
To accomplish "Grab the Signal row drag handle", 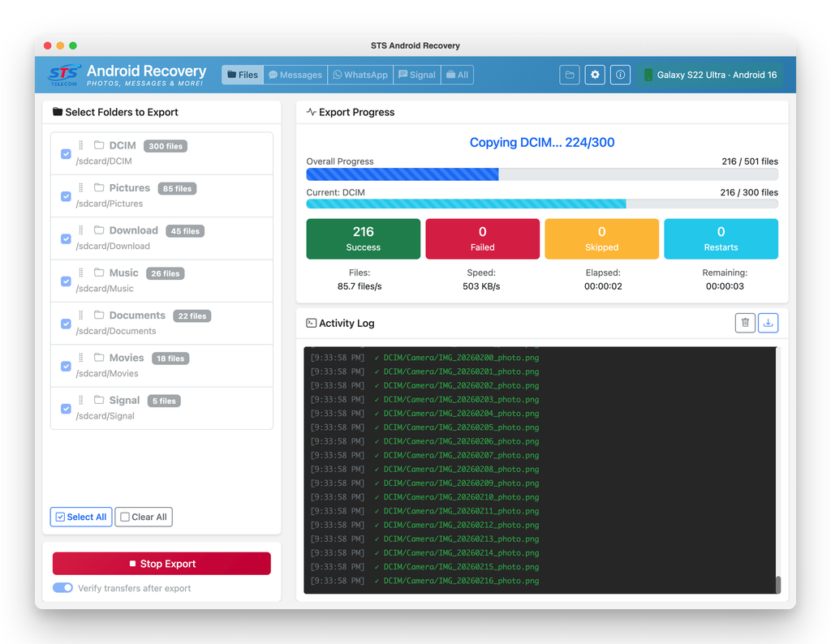I will coord(81,400).
